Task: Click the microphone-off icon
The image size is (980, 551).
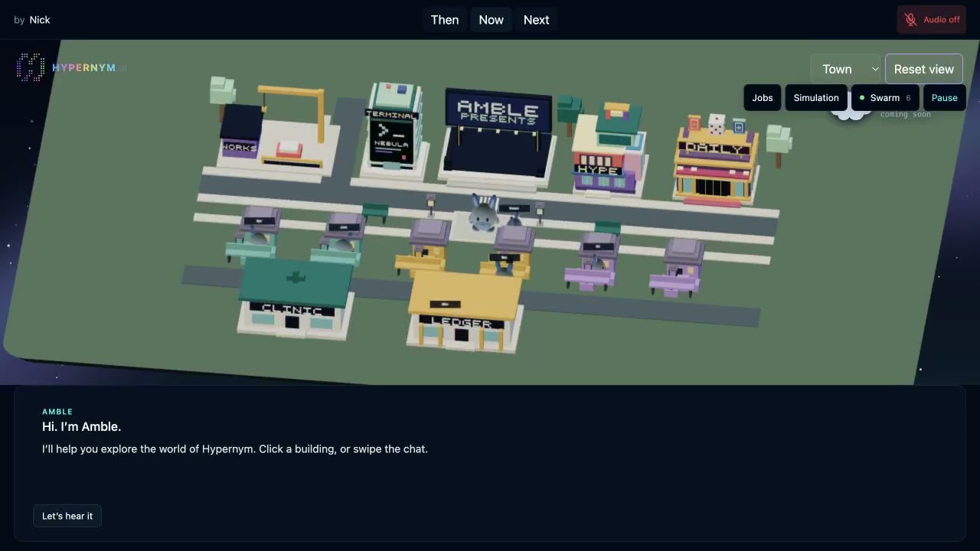Action: click(910, 20)
